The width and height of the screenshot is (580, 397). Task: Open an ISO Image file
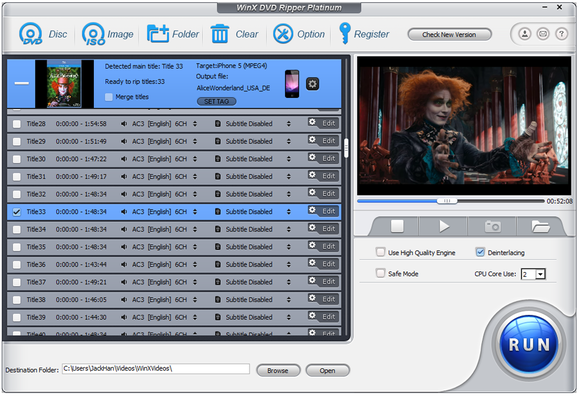[94, 34]
